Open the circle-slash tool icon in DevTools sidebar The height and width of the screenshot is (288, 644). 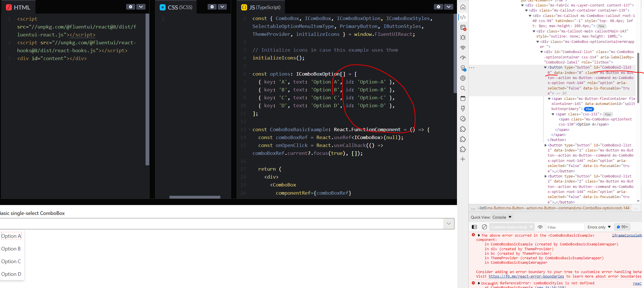click(463, 119)
